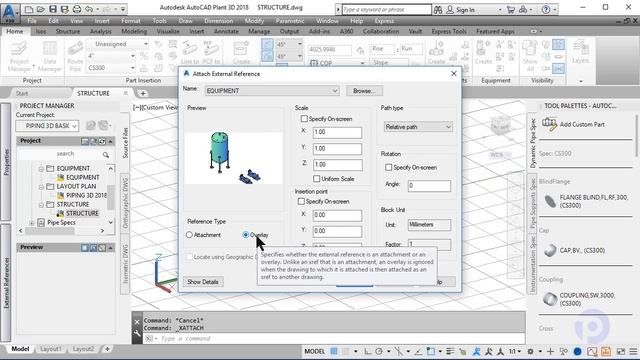The width and height of the screenshot is (640, 360).
Task: Click the Undo arrow in quick access toolbar
Action: coord(89,9)
